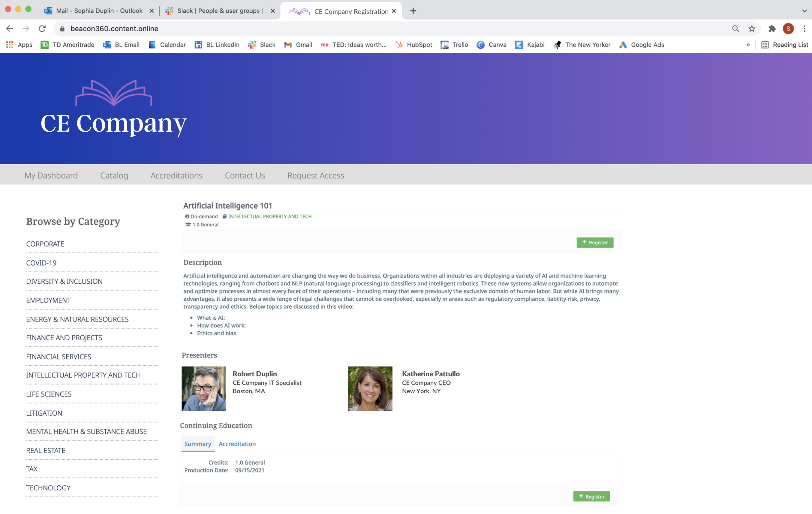Open Contact Us page

pos(245,175)
